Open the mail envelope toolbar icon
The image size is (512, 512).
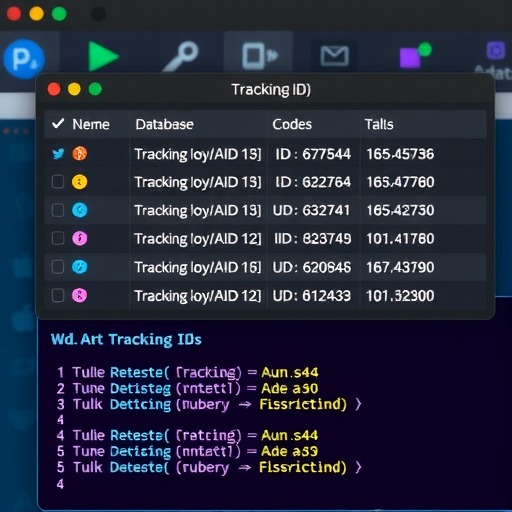pos(334,56)
